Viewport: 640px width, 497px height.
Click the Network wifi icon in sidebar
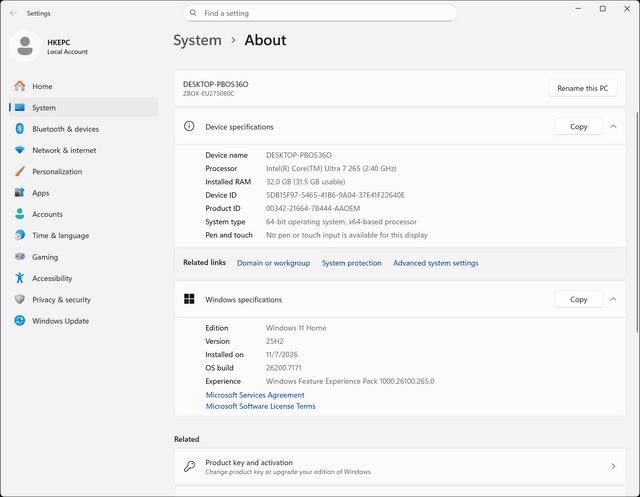[x=20, y=150]
